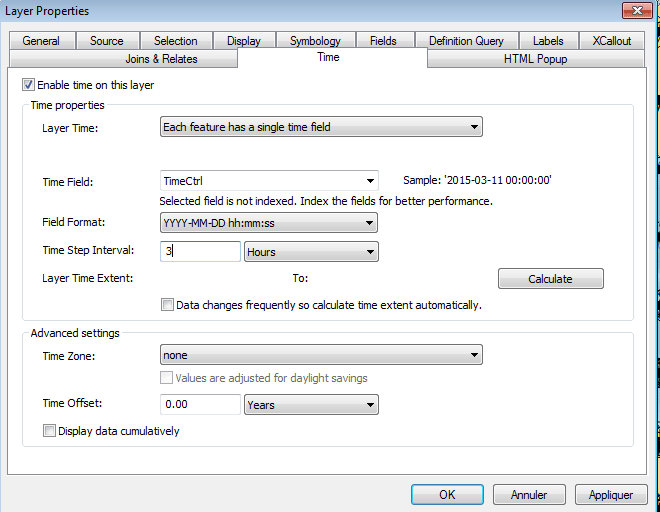Switch to the General tab

41,41
